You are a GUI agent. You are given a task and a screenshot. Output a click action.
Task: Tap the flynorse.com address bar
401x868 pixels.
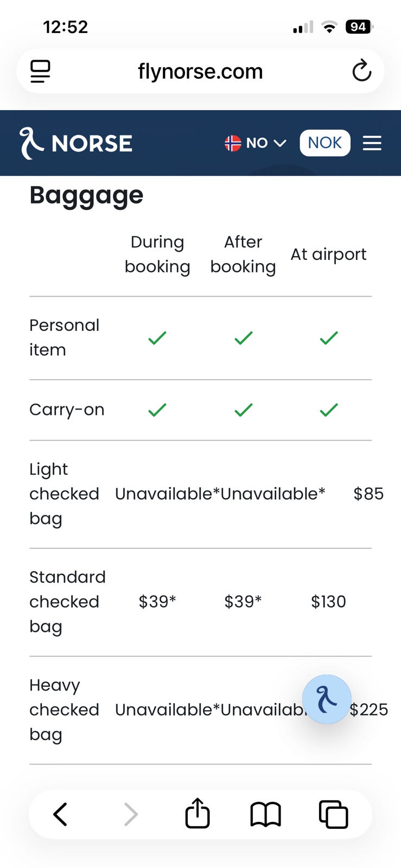coord(200,71)
